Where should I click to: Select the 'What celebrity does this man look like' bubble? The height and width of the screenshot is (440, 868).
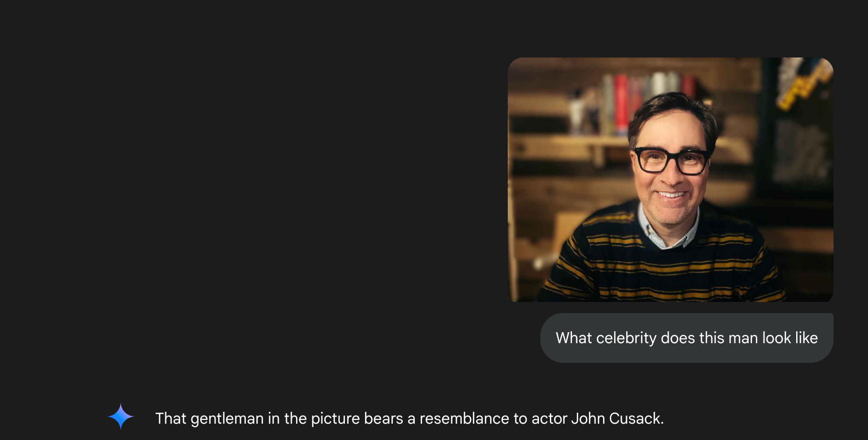point(686,338)
